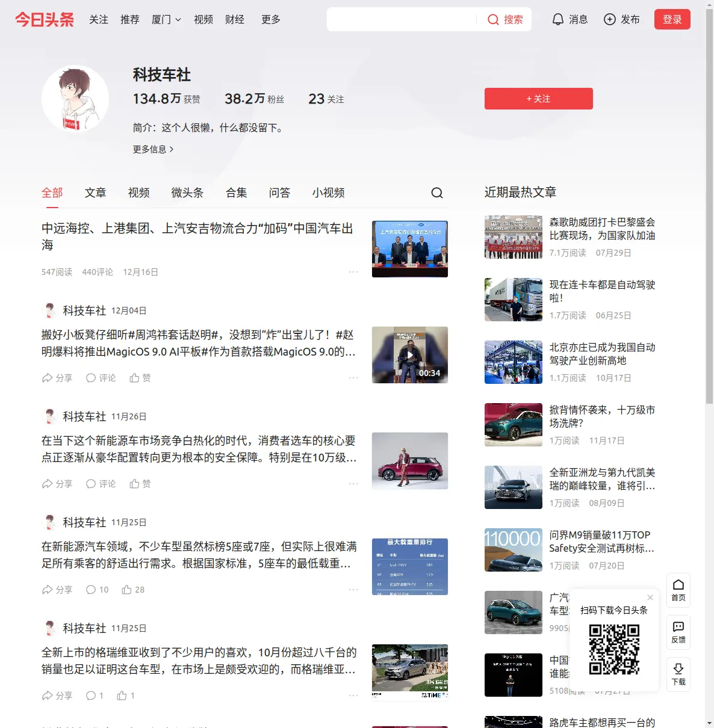The width and height of the screenshot is (714, 728).
Task: Click the 下载 download sidebar button
Action: point(678,674)
